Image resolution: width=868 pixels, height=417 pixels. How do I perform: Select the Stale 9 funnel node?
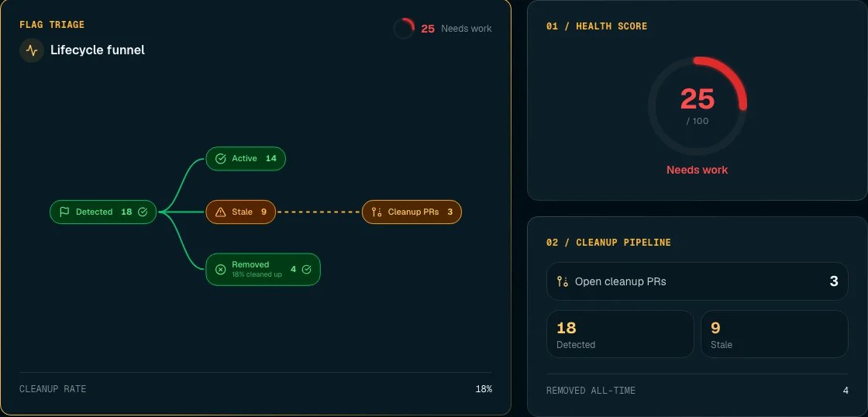pos(241,212)
